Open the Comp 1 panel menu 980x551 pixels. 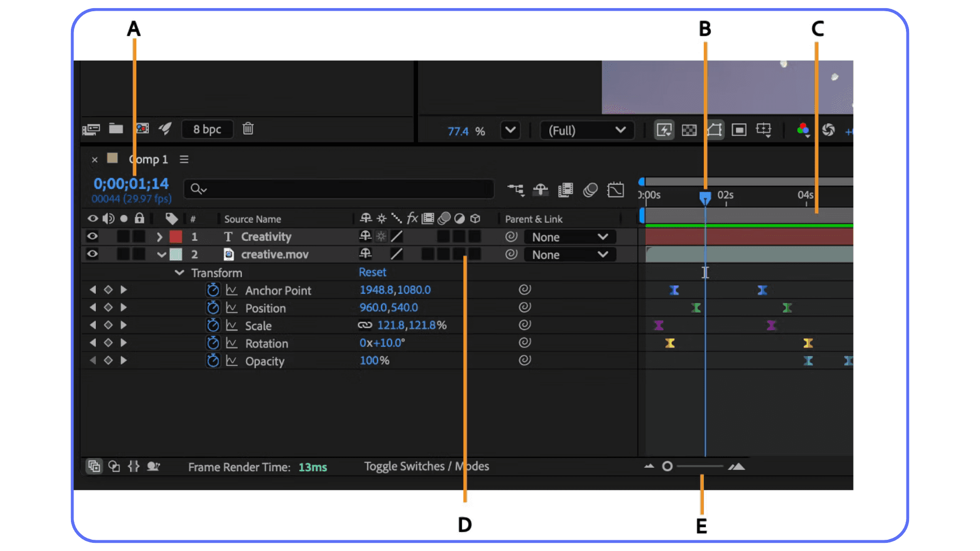point(183,159)
